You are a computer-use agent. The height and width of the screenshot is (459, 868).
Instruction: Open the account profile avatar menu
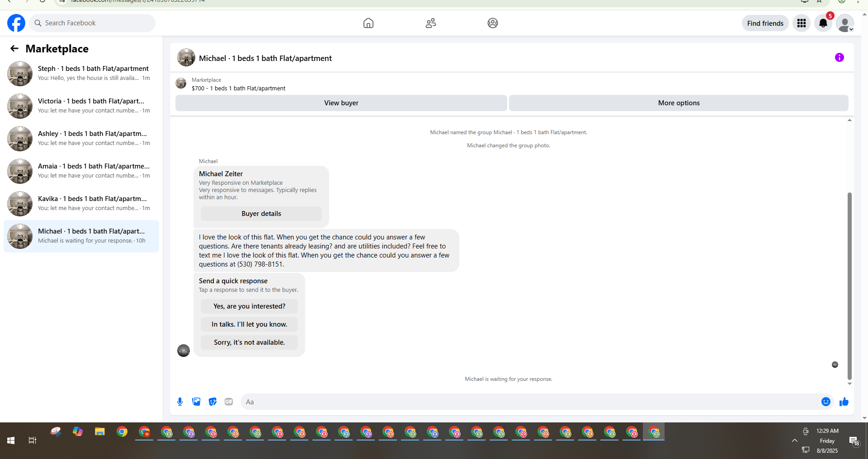click(845, 23)
